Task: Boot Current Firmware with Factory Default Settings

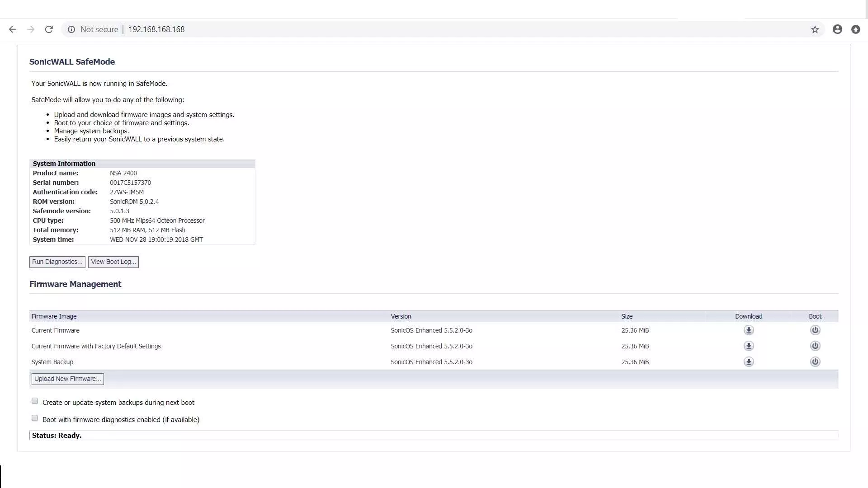Action: (815, 346)
